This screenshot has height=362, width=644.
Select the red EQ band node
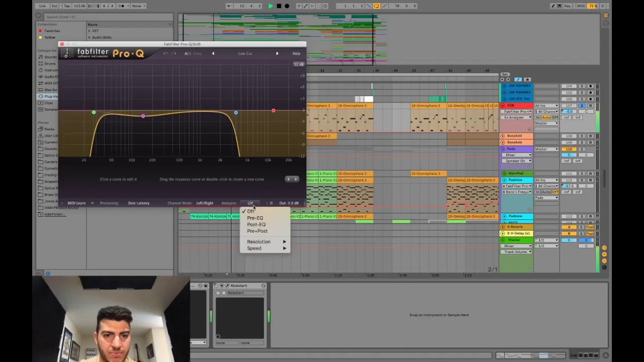click(274, 110)
